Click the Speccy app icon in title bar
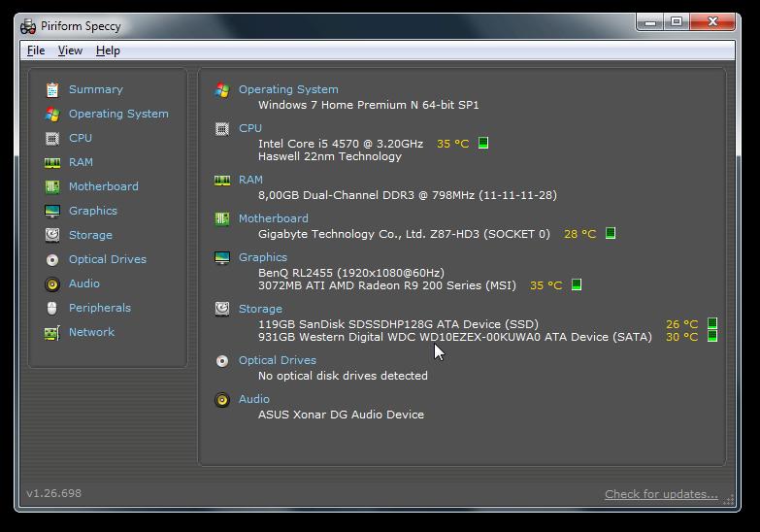Screen dimensions: 760x532 coord(28,26)
